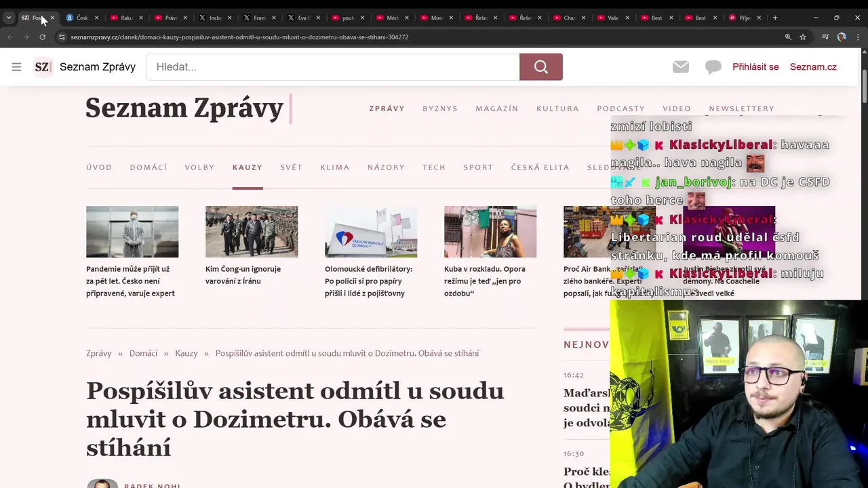
Task: Open the Olomoucké defibrilátory article thumbnail
Action: (x=371, y=232)
